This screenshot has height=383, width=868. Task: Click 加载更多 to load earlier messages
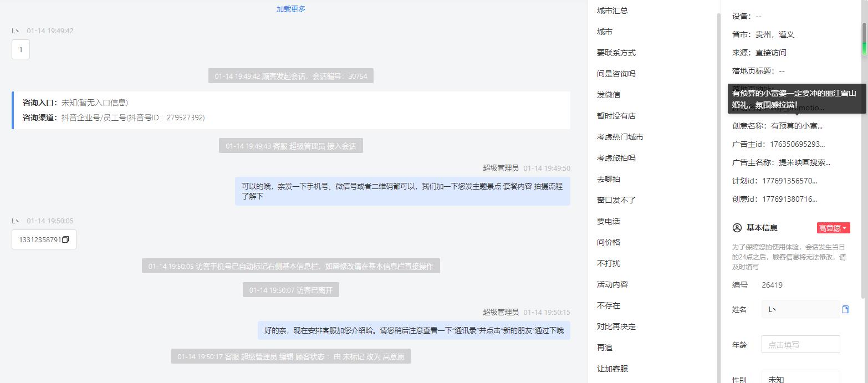click(x=291, y=9)
